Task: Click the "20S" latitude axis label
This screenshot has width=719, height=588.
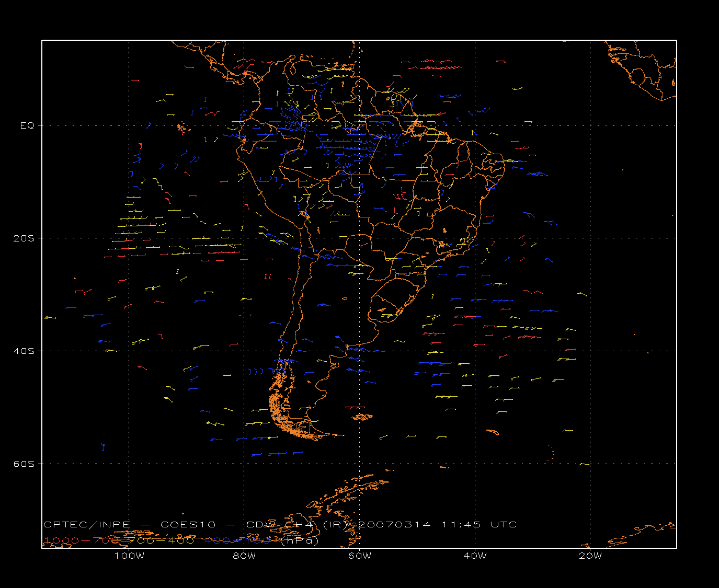Action: [25, 238]
